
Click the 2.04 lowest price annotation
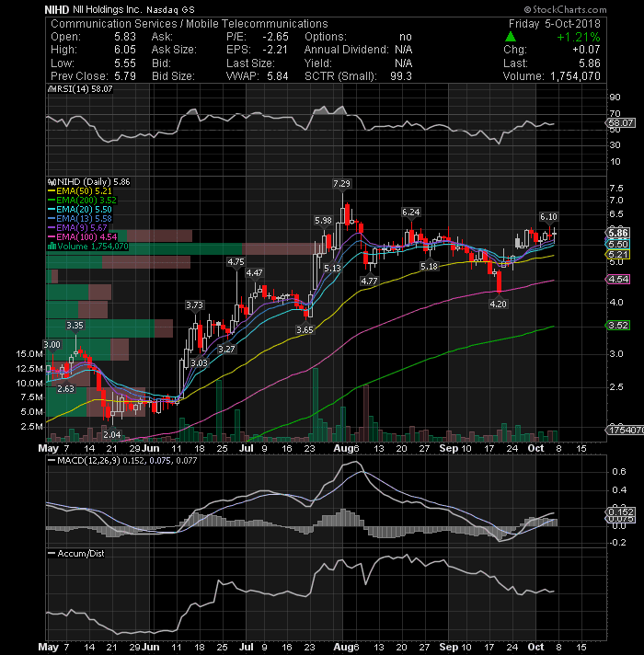tap(112, 434)
